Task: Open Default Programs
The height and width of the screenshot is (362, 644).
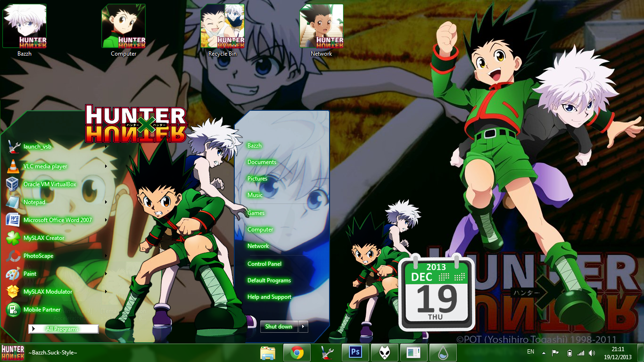Action: pyautogui.click(x=269, y=280)
